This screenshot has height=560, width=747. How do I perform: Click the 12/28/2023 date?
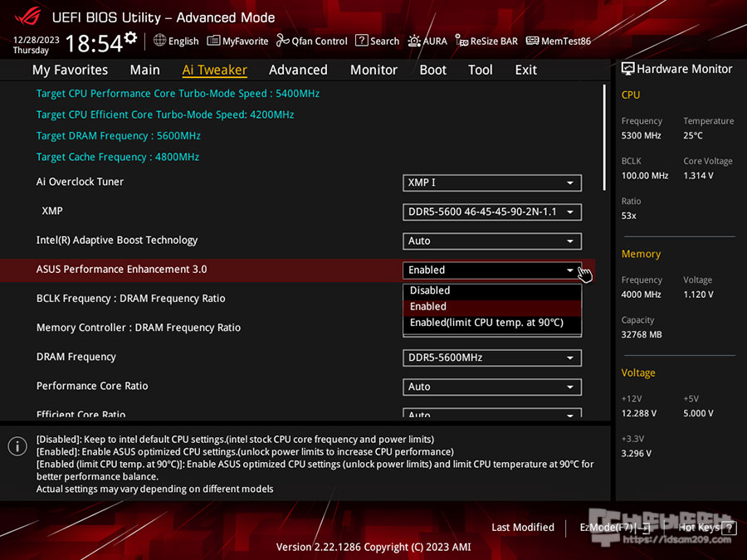click(36, 40)
